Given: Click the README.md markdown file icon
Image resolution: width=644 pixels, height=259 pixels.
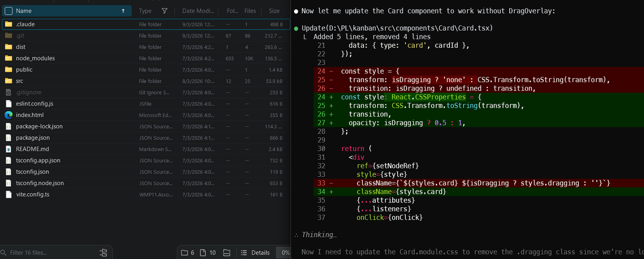Looking at the screenshot, I should tap(9, 149).
